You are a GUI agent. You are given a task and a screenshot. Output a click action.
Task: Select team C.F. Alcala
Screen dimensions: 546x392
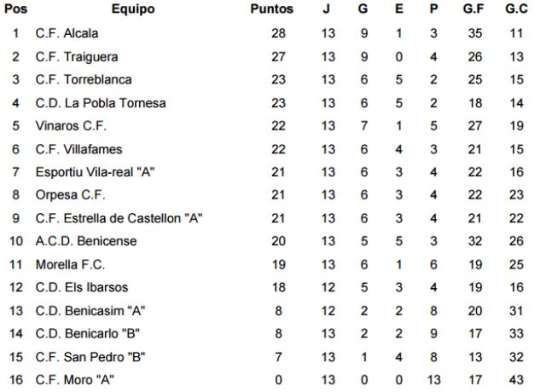click(x=67, y=33)
